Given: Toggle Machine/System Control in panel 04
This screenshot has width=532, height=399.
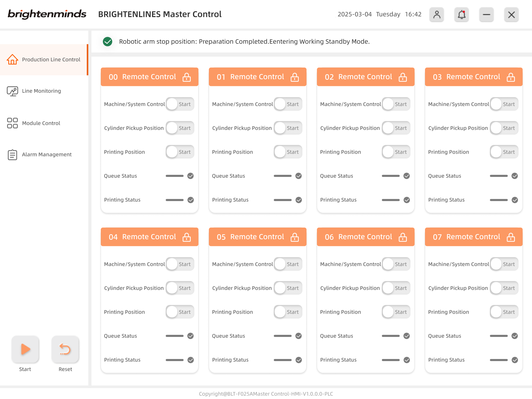Looking at the screenshot, I should (x=180, y=264).
